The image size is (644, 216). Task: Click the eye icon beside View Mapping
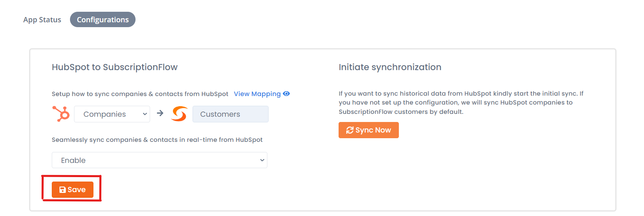286,94
